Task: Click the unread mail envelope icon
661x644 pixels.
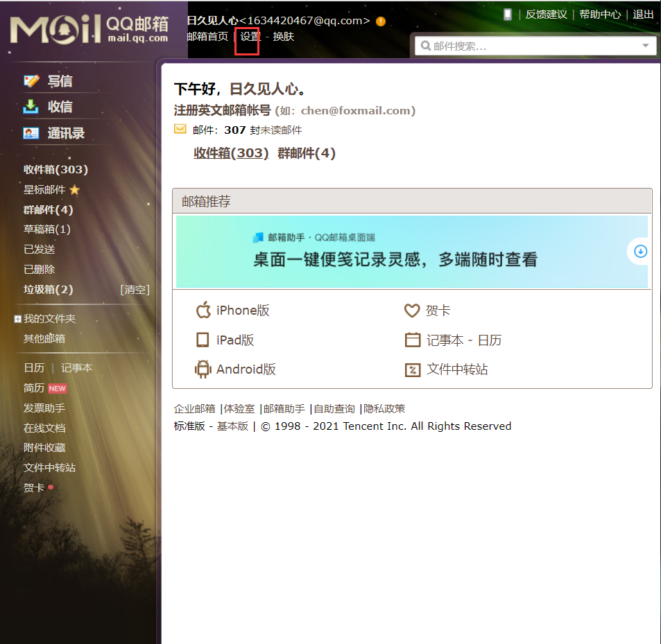Action: pyautogui.click(x=180, y=129)
